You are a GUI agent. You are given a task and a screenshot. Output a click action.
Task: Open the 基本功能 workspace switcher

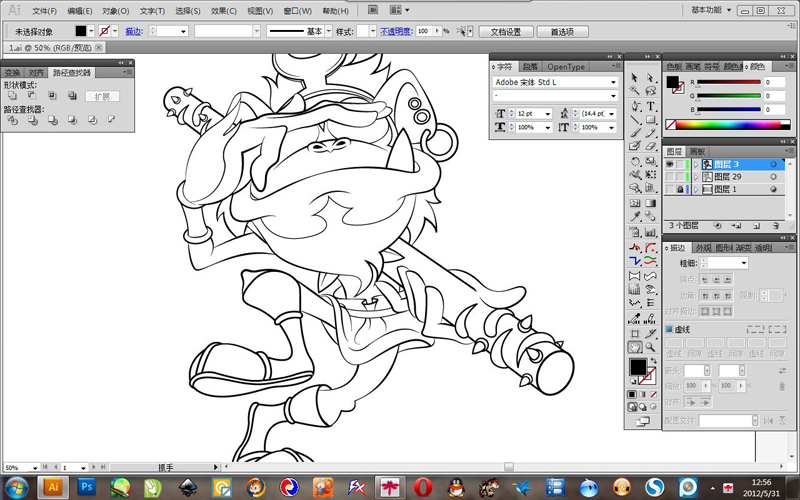tap(711, 10)
